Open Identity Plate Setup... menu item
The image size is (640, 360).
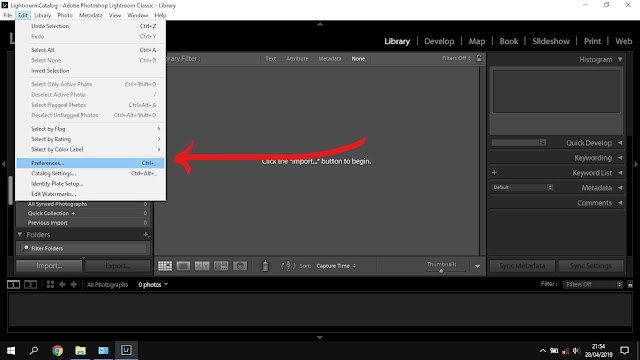(91, 184)
